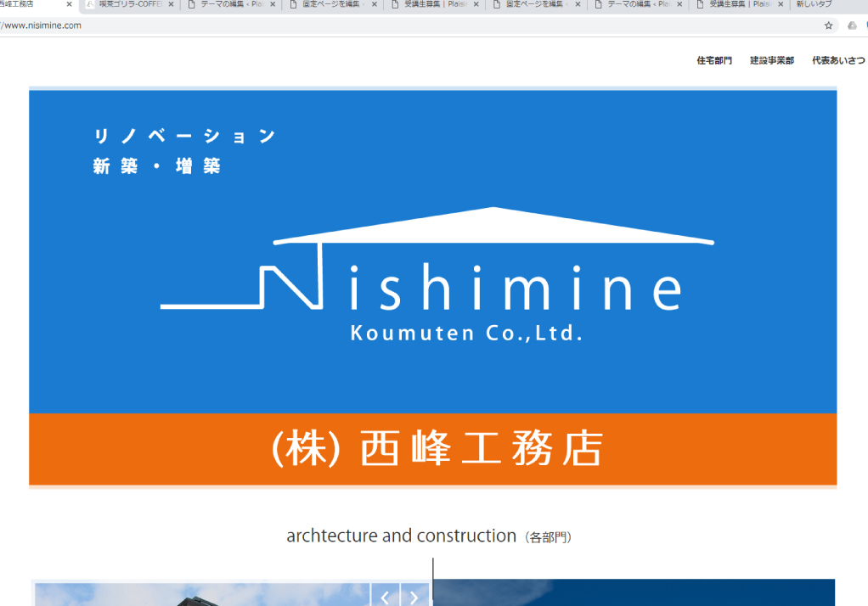The width and height of the screenshot is (868, 606).
Task: Advance the slideshow with the right arrow
Action: pyautogui.click(x=414, y=596)
